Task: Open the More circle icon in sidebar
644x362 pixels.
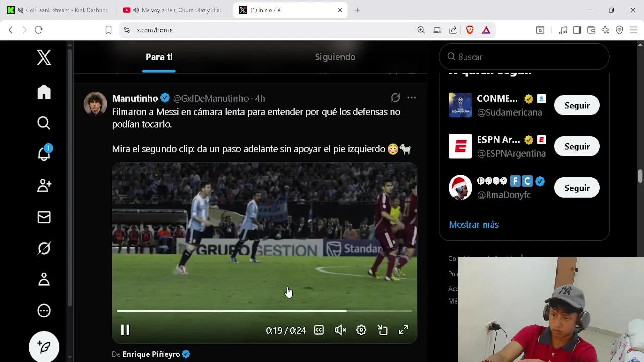Action: click(x=44, y=310)
